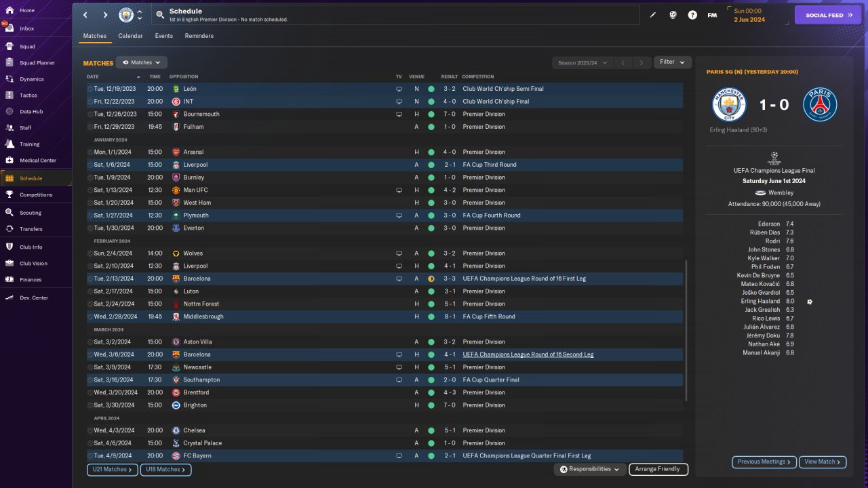Click the search magnifier icon
Screen dimensions: 868x488
click(159, 14)
